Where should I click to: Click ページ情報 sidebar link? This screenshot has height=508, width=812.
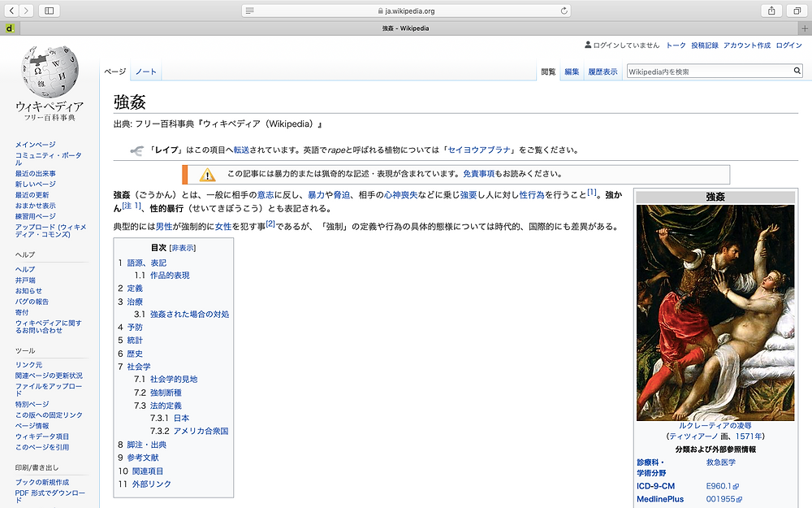click(x=32, y=426)
